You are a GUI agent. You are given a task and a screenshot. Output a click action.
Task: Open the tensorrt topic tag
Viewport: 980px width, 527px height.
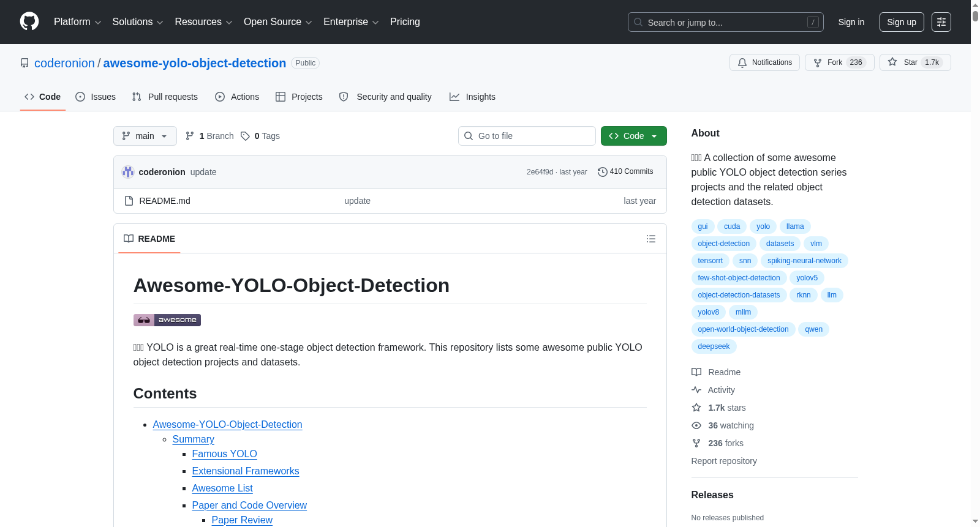pos(710,261)
